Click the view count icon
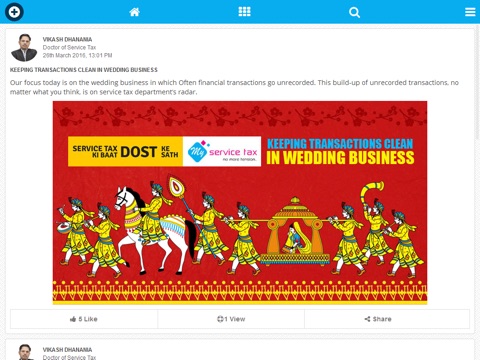The height and width of the screenshot is (360, 480). [x=220, y=319]
